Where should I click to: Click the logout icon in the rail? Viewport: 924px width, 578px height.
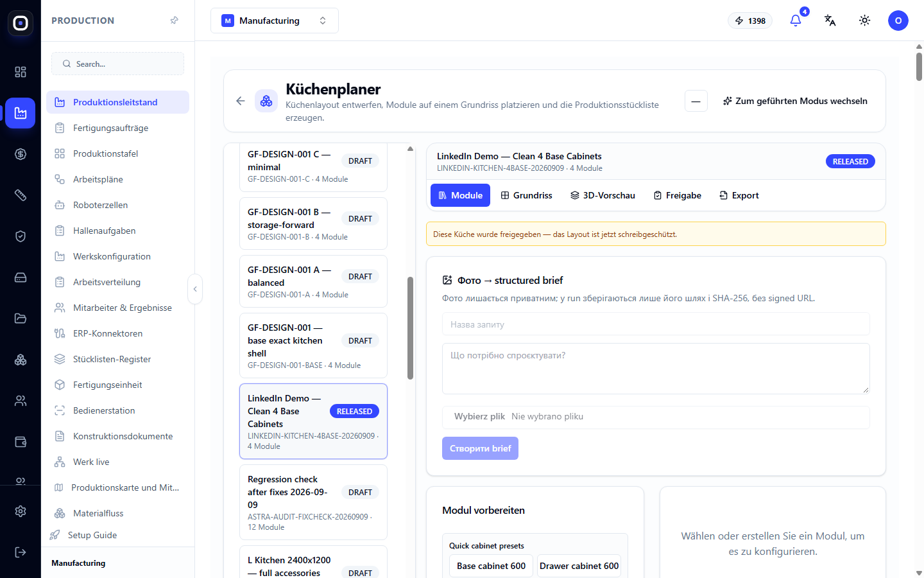point(21,552)
